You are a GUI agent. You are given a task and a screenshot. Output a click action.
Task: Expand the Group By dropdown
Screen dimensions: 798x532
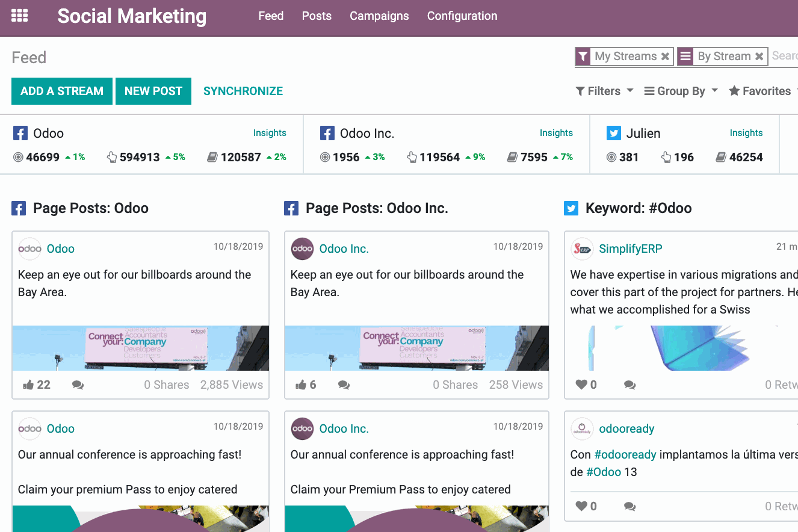(x=681, y=91)
